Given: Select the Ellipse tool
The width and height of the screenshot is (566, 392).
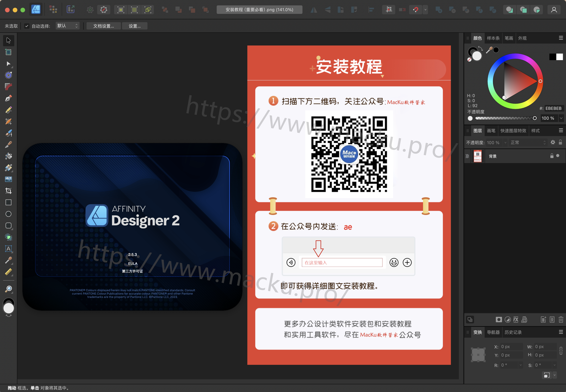Looking at the screenshot, I should (9, 214).
